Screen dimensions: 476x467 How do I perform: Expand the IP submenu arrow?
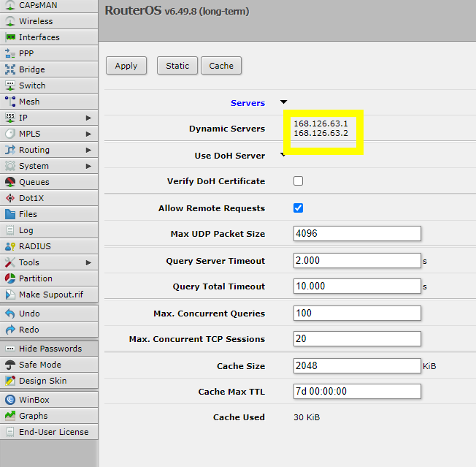coord(88,118)
